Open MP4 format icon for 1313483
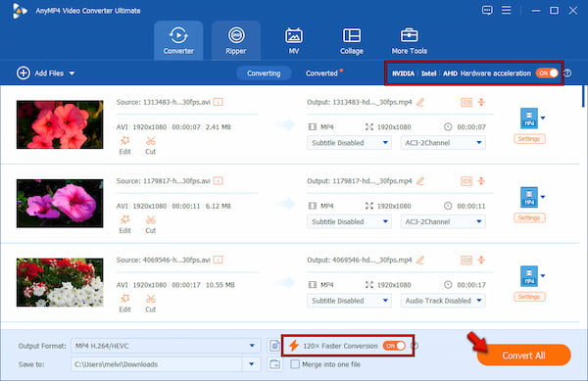The image size is (588, 381). point(529,118)
